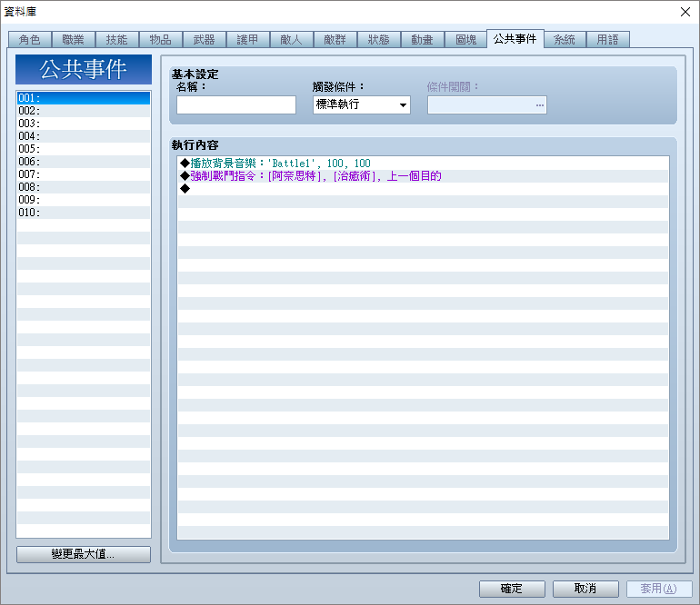
Task: Select common event 007 in list
Action: pyautogui.click(x=84, y=174)
